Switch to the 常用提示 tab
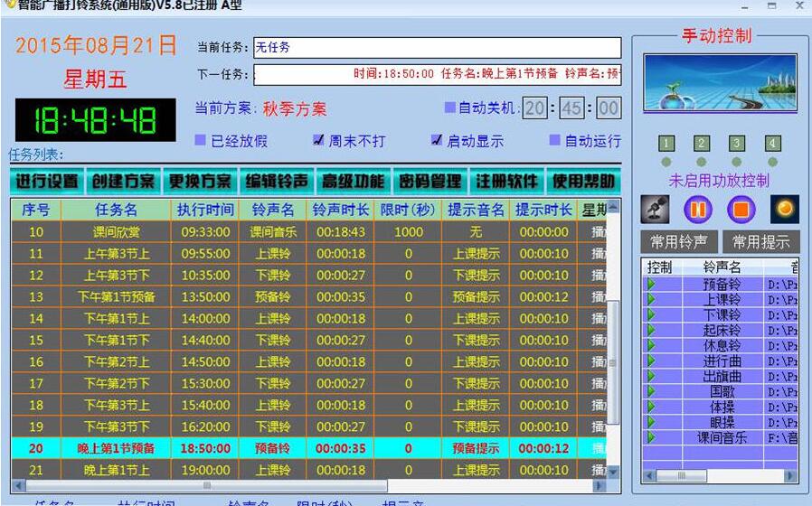The image size is (812, 506). 760,241
